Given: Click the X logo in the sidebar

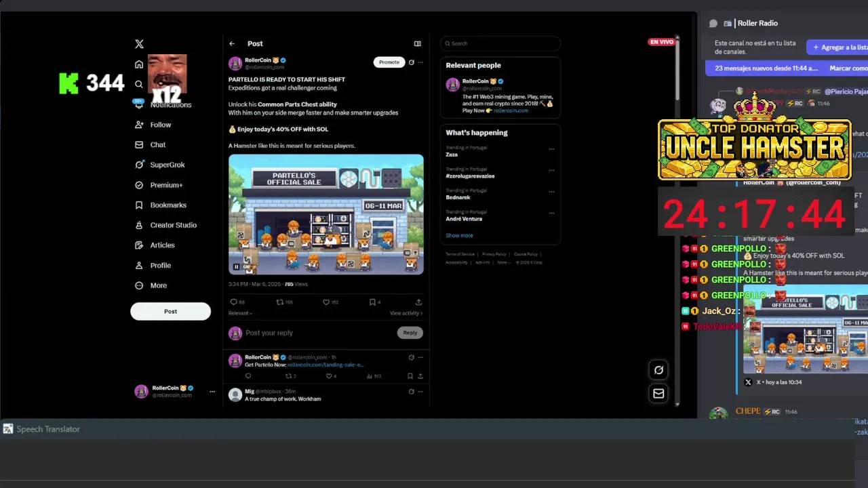Looking at the screenshot, I should click(139, 44).
